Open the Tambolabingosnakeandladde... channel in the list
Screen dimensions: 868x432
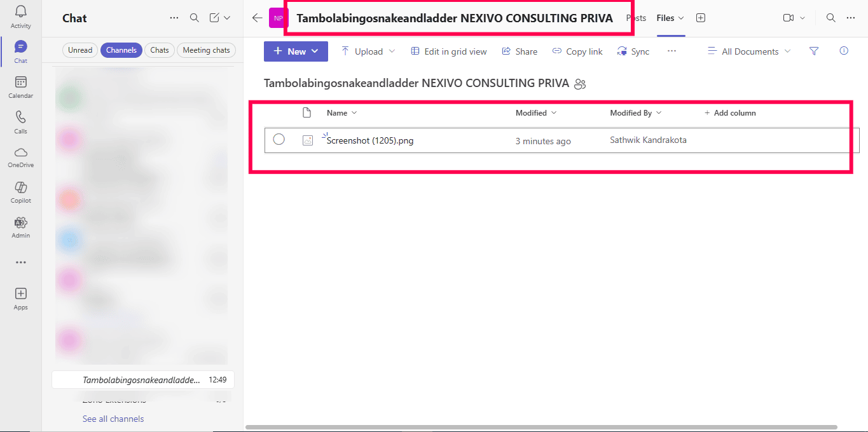[x=143, y=380]
